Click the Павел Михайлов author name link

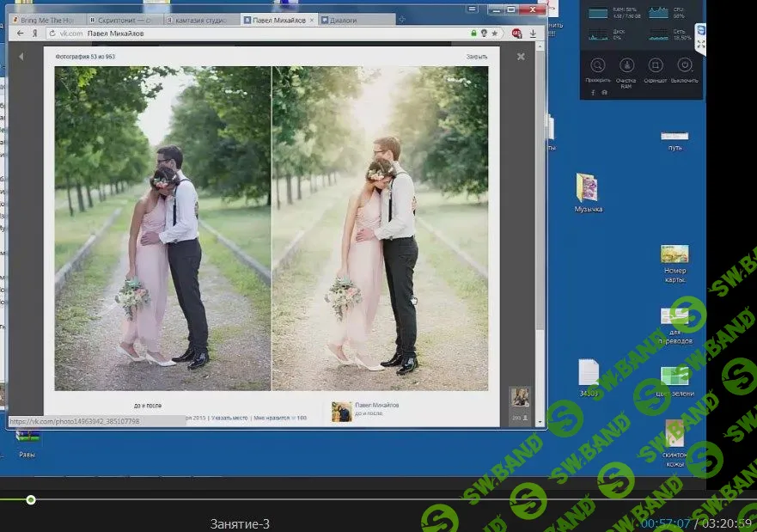[x=377, y=405]
